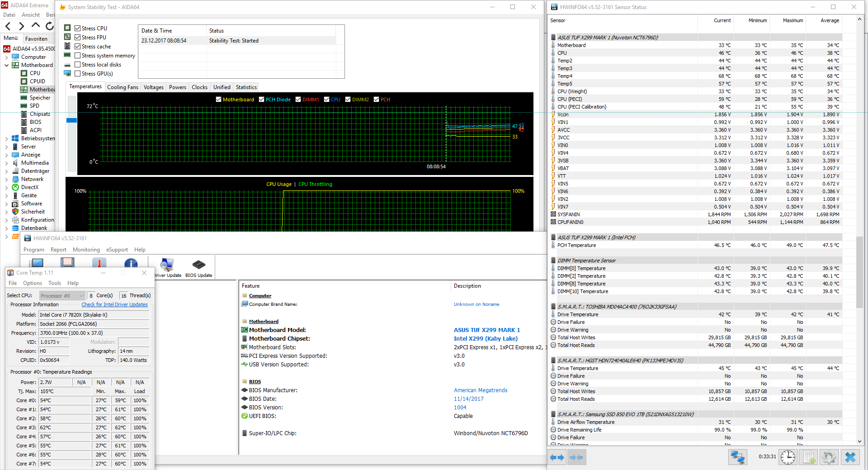Click sensor list scroll-down arrow

(x=859, y=441)
